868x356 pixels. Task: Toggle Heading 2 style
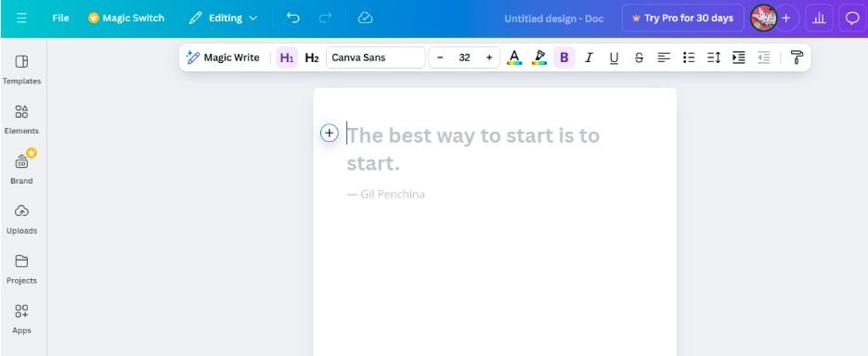[x=312, y=57]
